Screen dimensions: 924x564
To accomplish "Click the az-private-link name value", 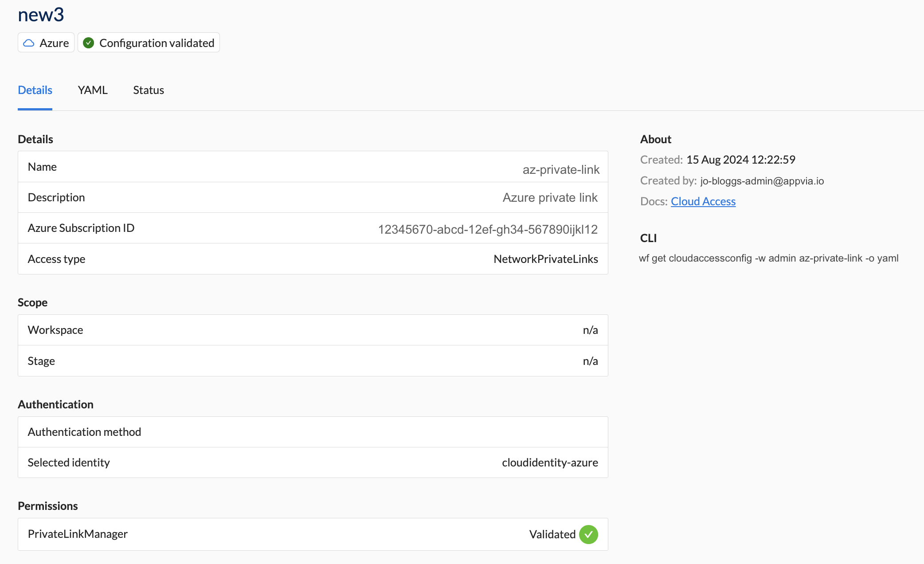I will (561, 169).
